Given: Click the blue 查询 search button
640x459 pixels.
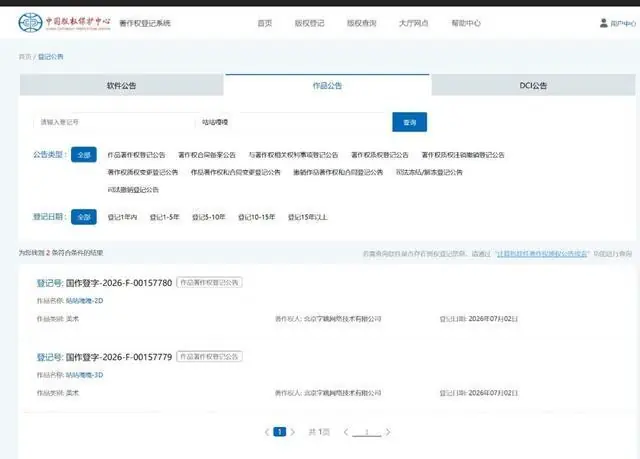Looking at the screenshot, I should [x=409, y=122].
